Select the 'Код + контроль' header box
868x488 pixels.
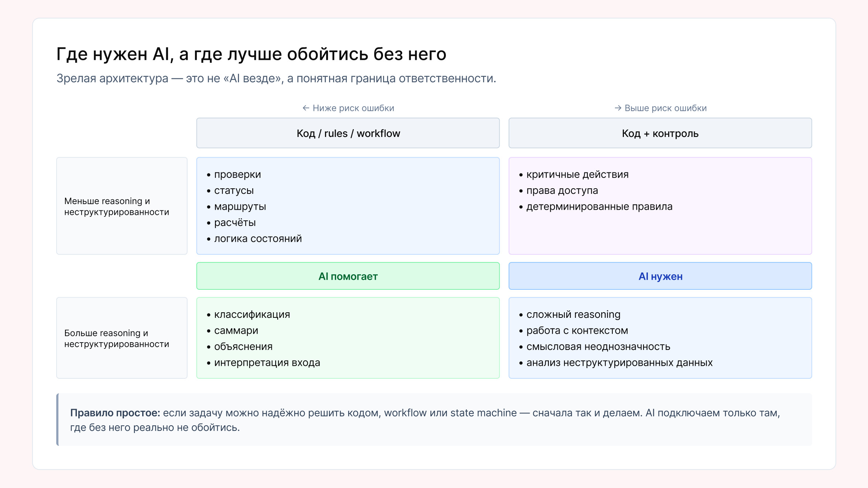pos(660,133)
